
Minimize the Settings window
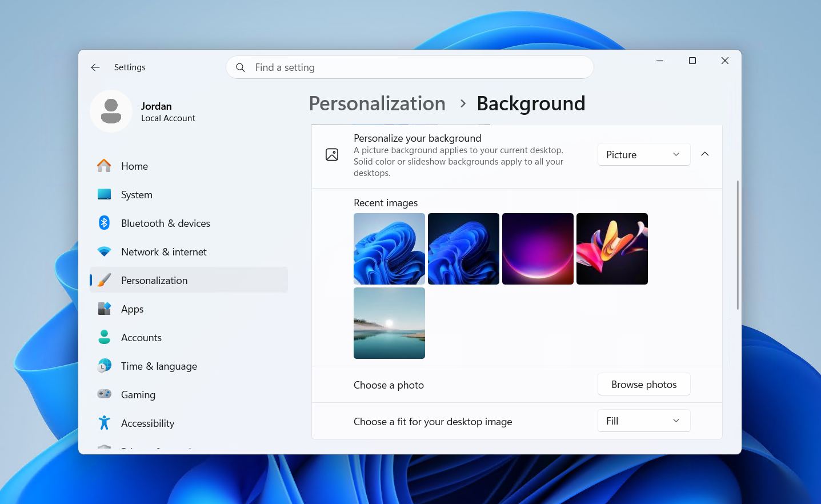pyautogui.click(x=660, y=61)
